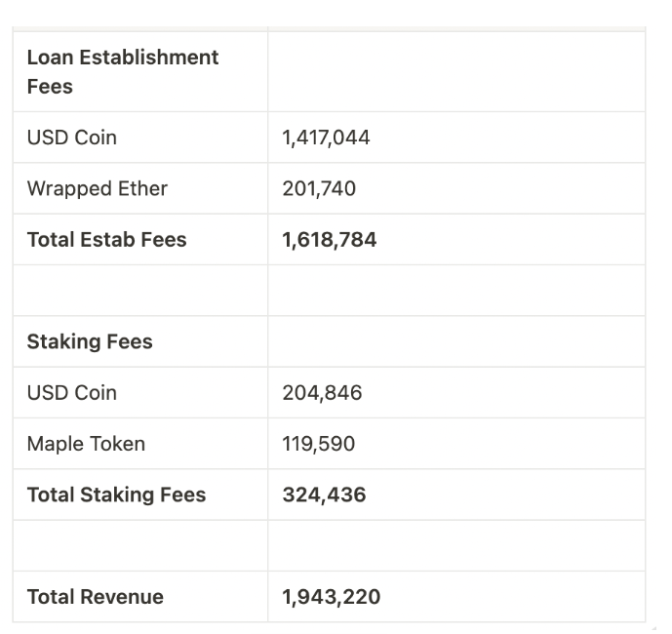Click the USD Coin label under Loan Establishment Fees
Image resolution: width=672 pixels, height=634 pixels.
click(x=71, y=138)
